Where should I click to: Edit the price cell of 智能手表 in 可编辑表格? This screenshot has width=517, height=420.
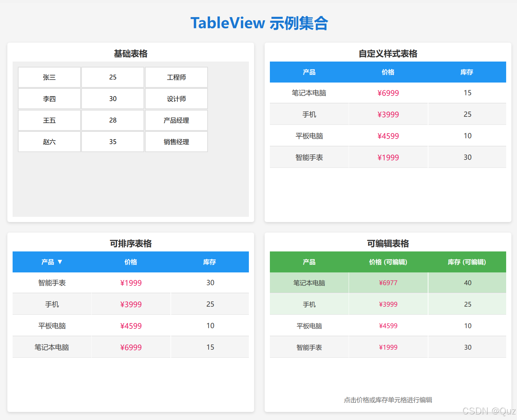pyautogui.click(x=388, y=347)
